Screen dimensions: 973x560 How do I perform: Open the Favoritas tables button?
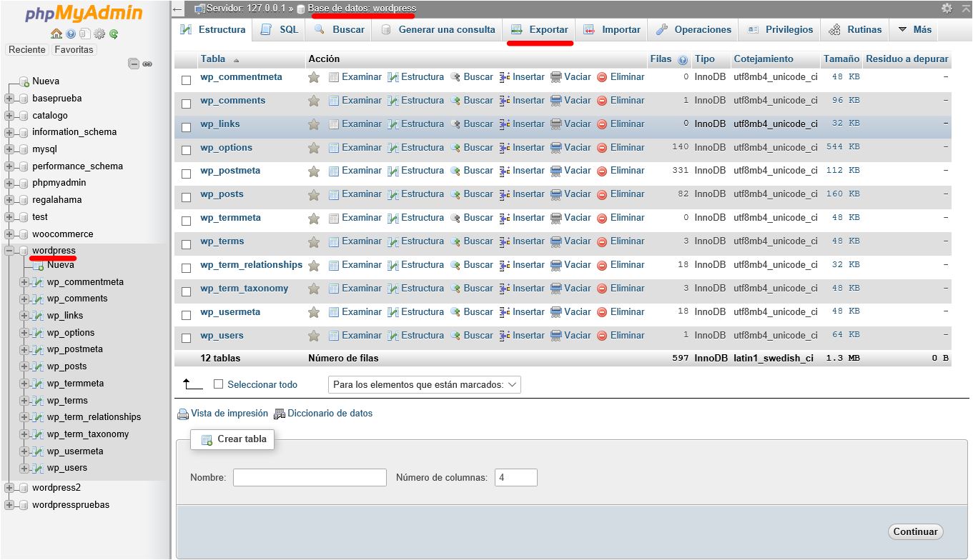point(74,50)
